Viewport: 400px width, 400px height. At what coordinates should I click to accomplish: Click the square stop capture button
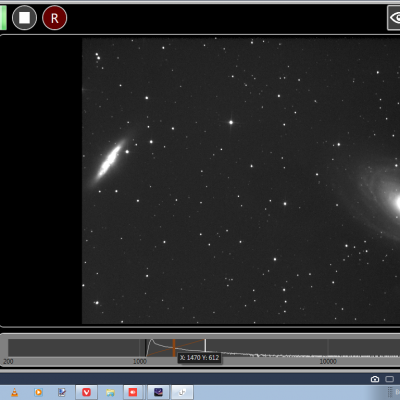coord(24,18)
